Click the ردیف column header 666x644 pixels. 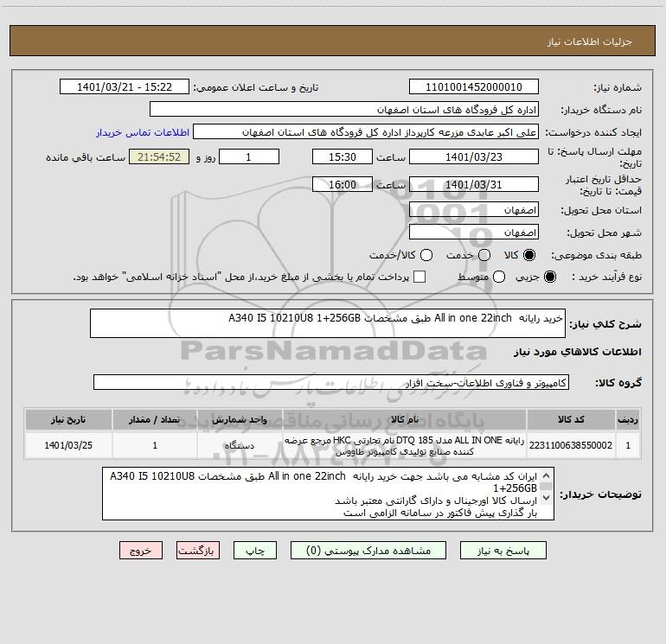click(628, 419)
